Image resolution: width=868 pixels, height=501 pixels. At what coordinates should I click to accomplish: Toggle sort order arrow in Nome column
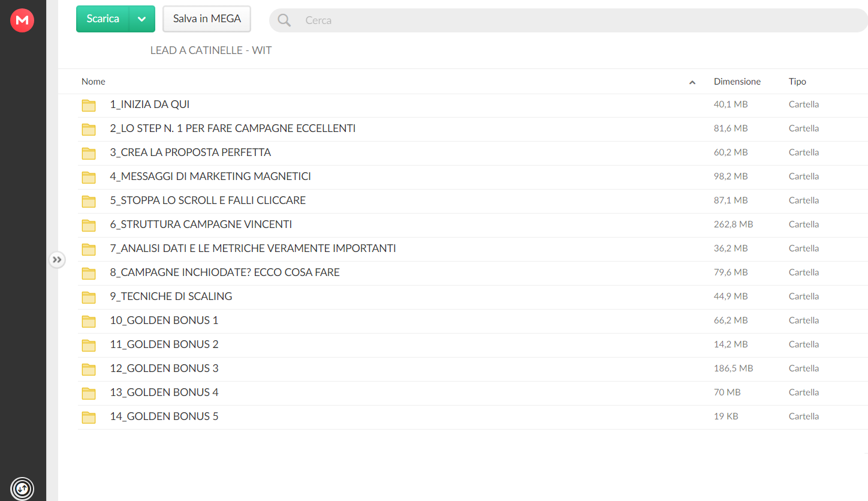(692, 82)
